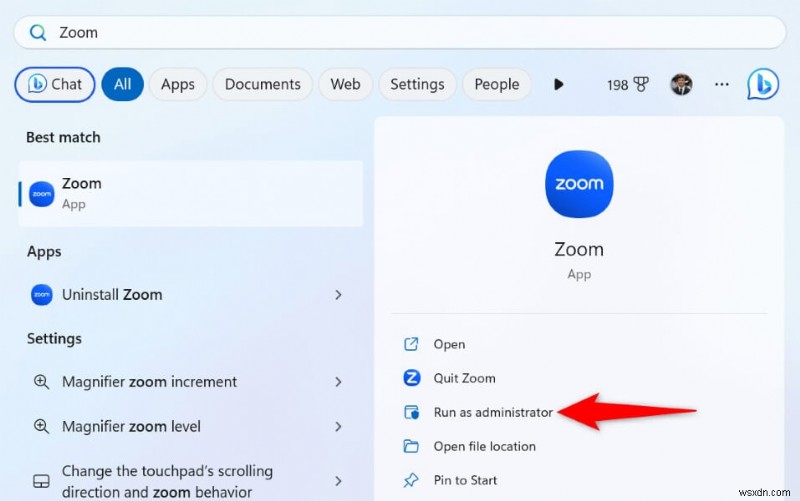The height and width of the screenshot is (501, 800).
Task: Click the Quit Zoom Z icon
Action: click(412, 378)
